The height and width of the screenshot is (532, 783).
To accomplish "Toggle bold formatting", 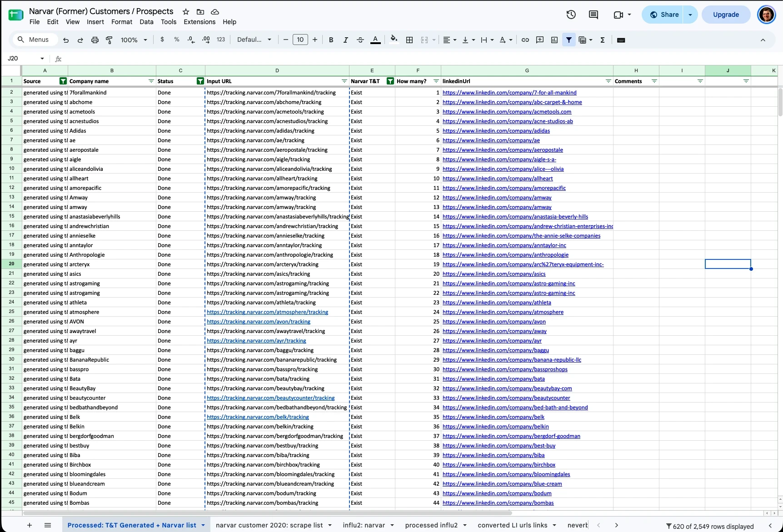I will coord(331,40).
